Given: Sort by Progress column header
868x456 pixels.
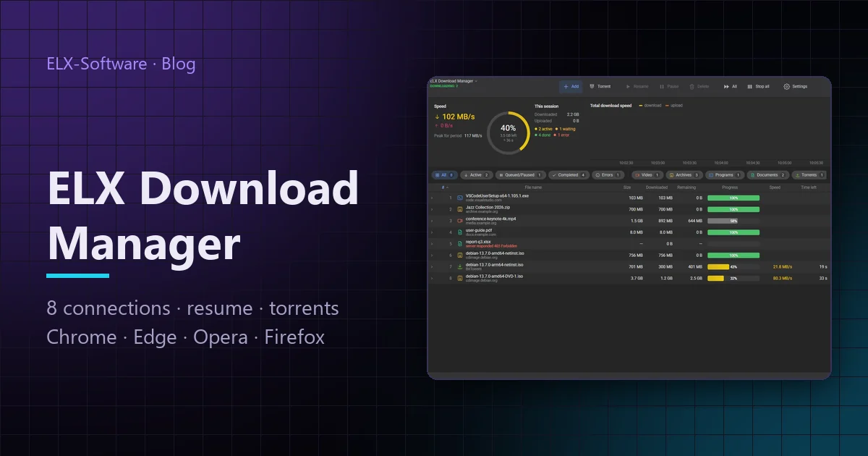Looking at the screenshot, I should tap(730, 187).
